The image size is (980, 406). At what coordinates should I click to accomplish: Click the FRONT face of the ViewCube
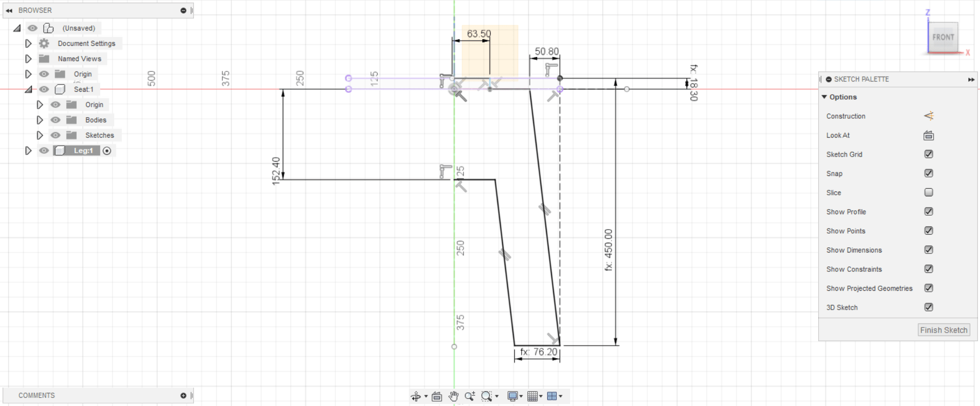[x=942, y=37]
